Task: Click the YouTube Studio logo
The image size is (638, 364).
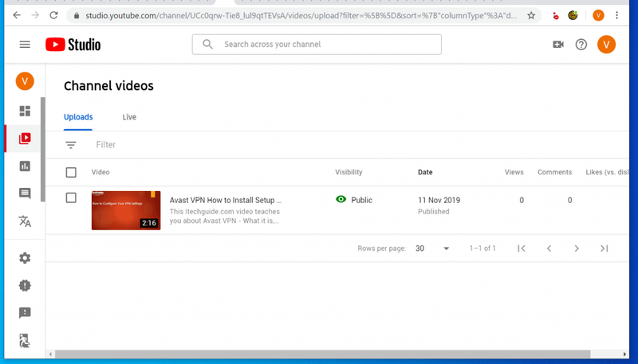Action: tap(73, 45)
